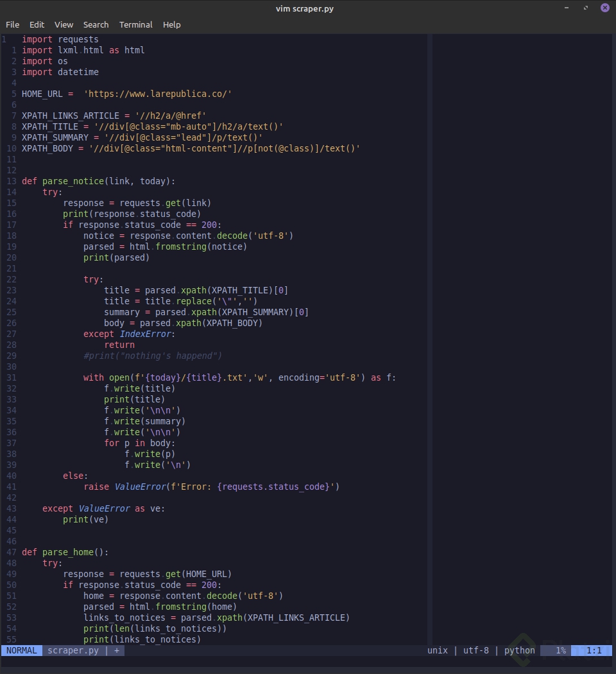Click 'def parse_home():' line
616x674 pixels.
click(65, 552)
